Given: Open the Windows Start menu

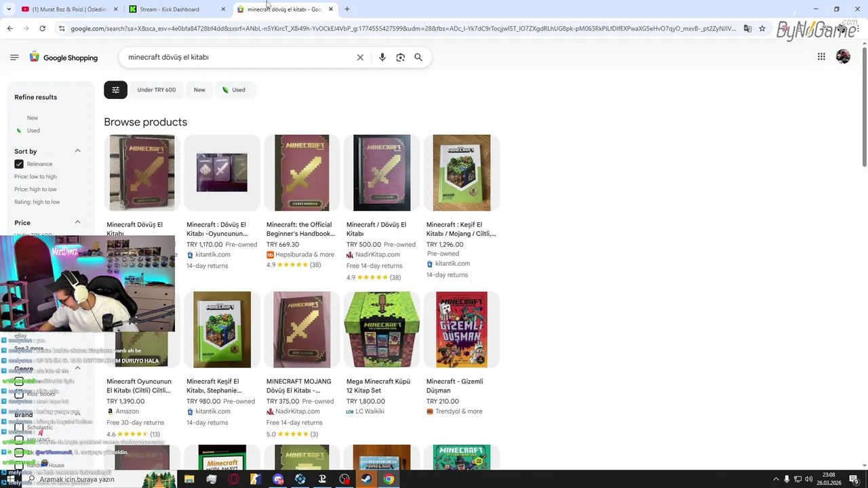Looking at the screenshot, I should [9, 479].
